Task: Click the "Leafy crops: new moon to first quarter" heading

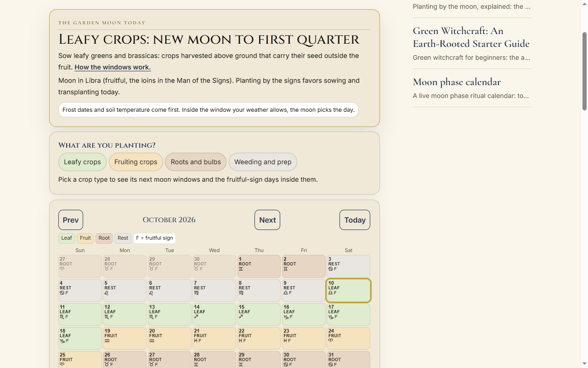Action: (209, 40)
